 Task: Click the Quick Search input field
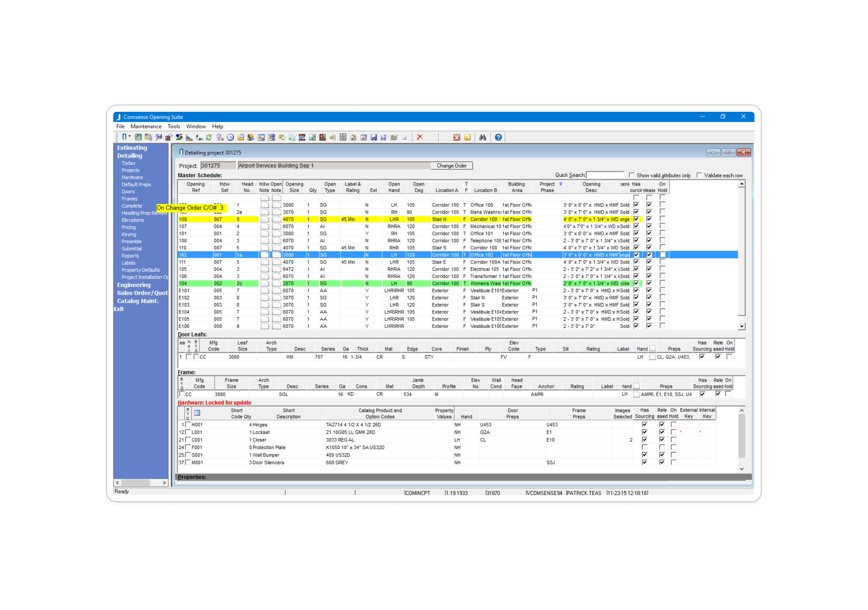(605, 175)
